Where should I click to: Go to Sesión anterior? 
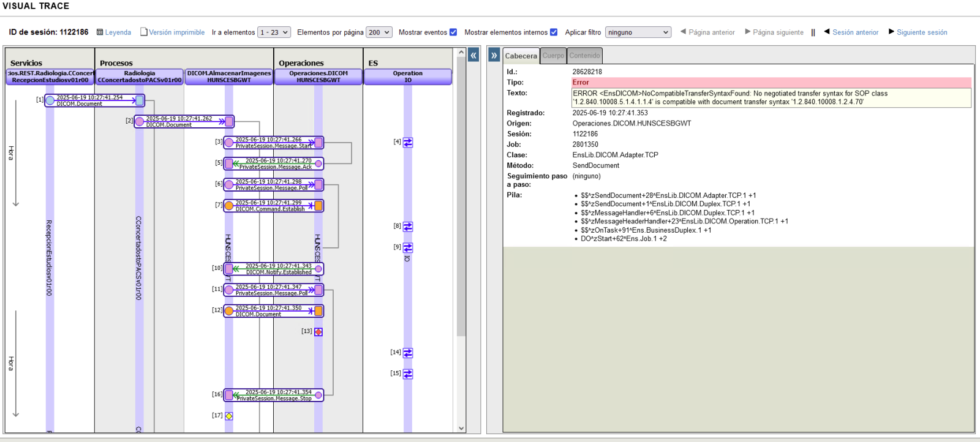(x=851, y=32)
